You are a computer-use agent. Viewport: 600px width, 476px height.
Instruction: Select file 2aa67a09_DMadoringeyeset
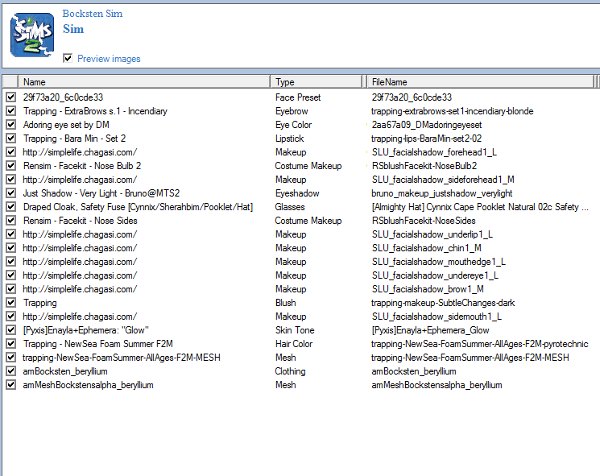tap(427, 125)
